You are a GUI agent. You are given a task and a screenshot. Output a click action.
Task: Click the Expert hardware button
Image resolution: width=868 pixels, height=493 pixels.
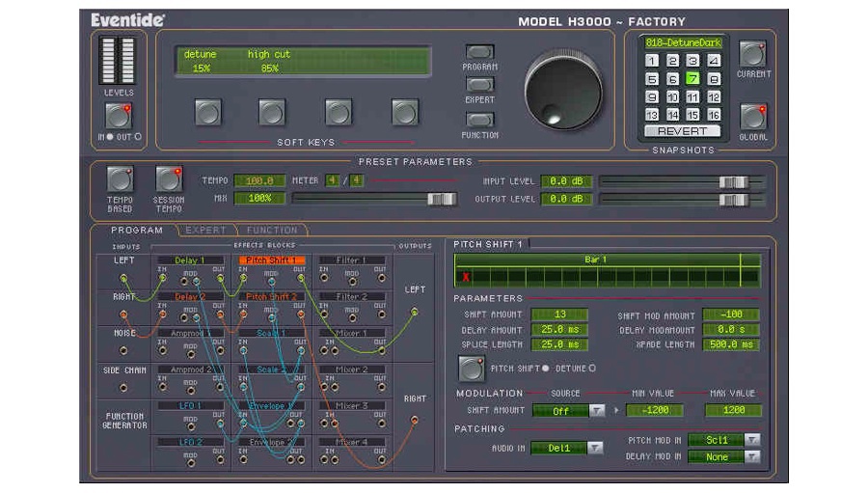tap(479, 85)
